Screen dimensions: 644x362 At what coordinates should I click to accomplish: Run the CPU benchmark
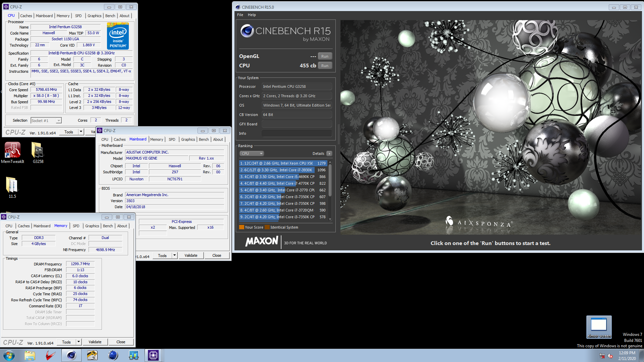[x=325, y=66]
